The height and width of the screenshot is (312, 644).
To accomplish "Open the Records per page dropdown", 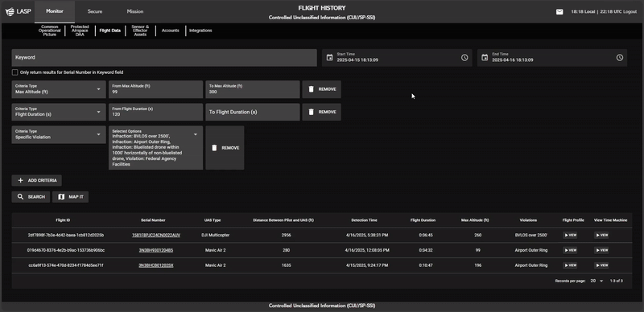I will (x=597, y=281).
